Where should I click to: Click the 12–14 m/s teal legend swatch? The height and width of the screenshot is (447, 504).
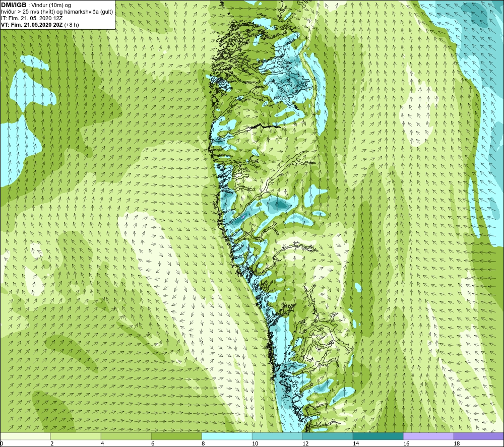(x=328, y=436)
